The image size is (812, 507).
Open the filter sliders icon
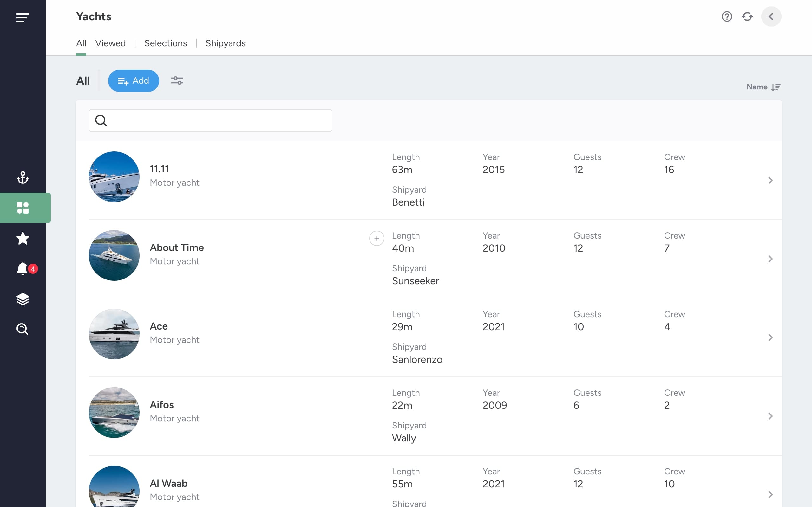(x=177, y=80)
